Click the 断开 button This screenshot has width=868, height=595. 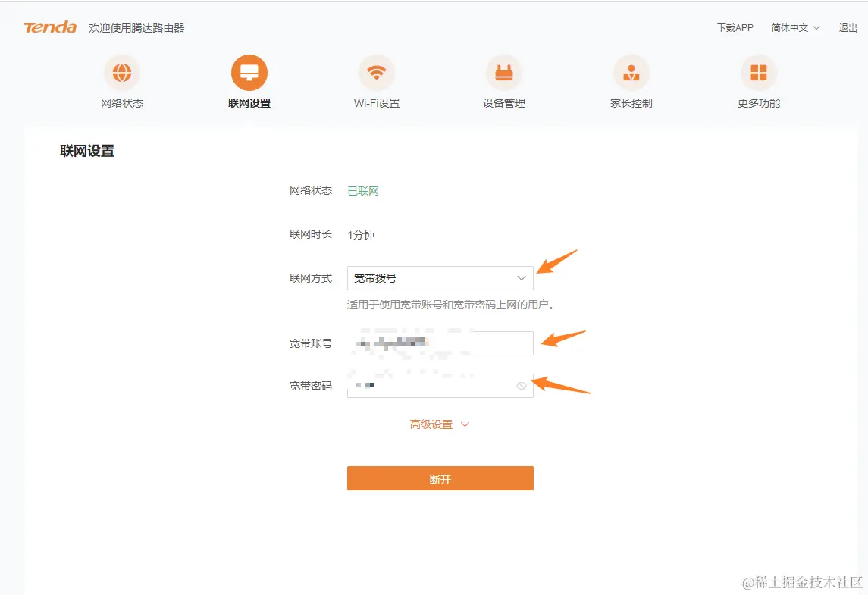pos(440,478)
